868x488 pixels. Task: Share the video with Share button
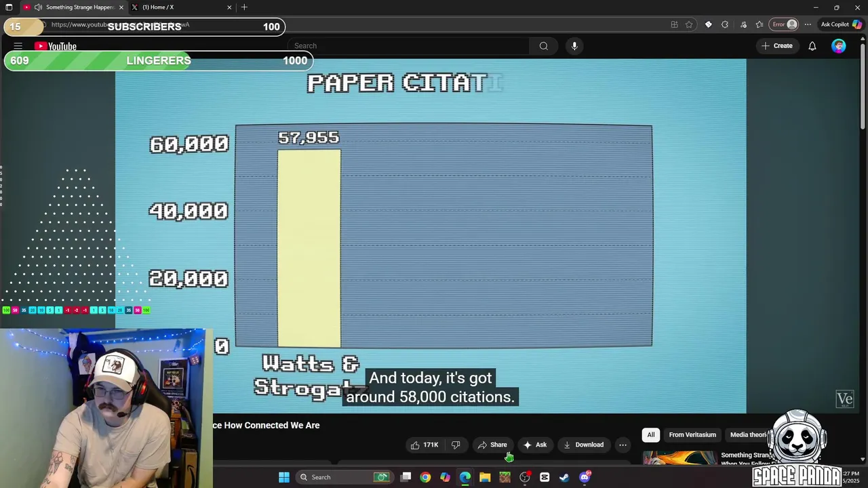tap(492, 445)
